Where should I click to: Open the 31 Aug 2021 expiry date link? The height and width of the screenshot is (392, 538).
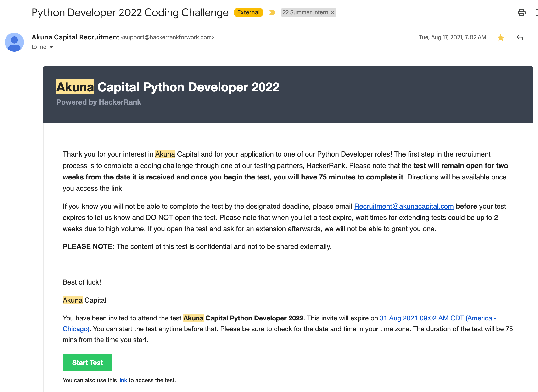[x=438, y=318]
